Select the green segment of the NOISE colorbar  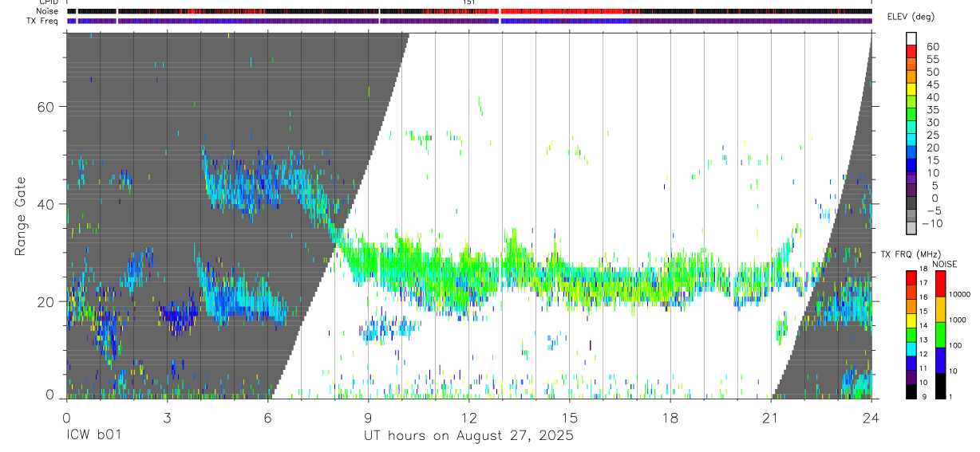940,334
